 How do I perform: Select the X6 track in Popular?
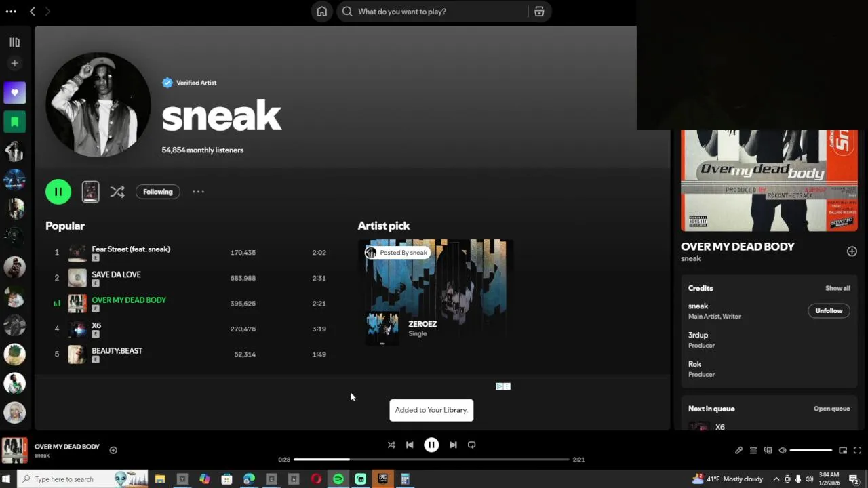[190, 329]
